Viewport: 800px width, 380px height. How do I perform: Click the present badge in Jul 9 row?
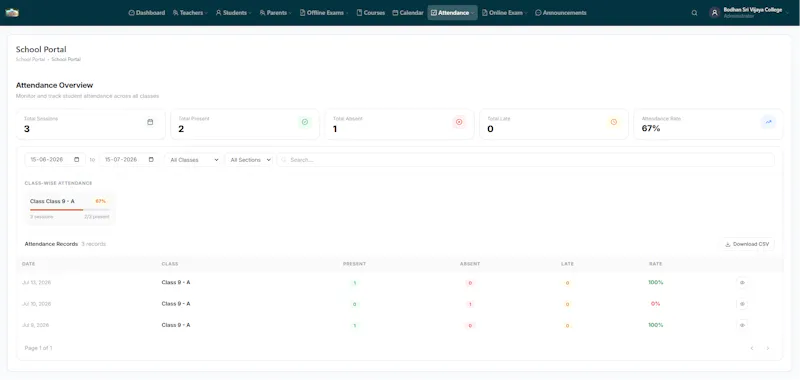tap(355, 325)
